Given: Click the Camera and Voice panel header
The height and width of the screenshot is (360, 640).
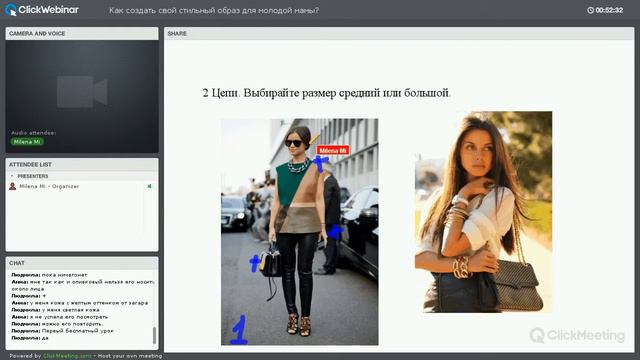Looking at the screenshot, I should tap(82, 33).
